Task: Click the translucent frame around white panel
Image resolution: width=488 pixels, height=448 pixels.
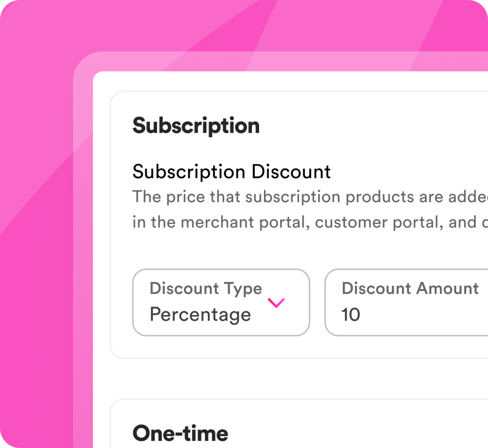Action: (83, 249)
